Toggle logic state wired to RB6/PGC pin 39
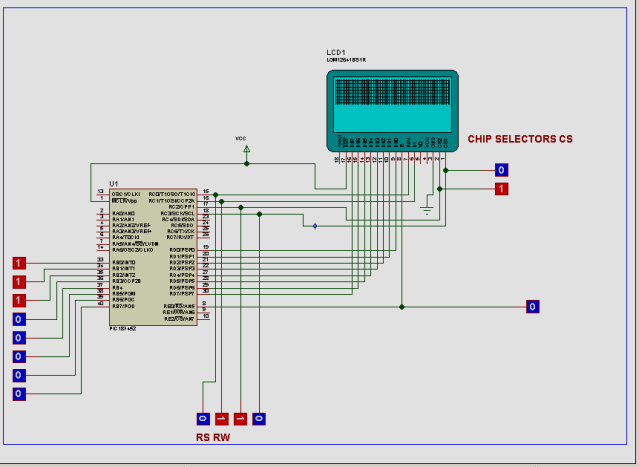This screenshot has width=639, height=467. tap(19, 375)
